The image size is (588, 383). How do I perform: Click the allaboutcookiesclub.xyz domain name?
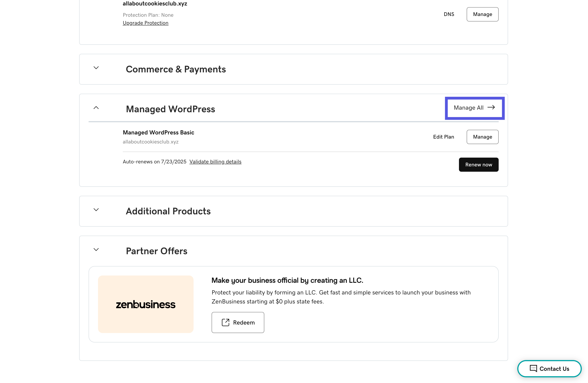click(155, 3)
